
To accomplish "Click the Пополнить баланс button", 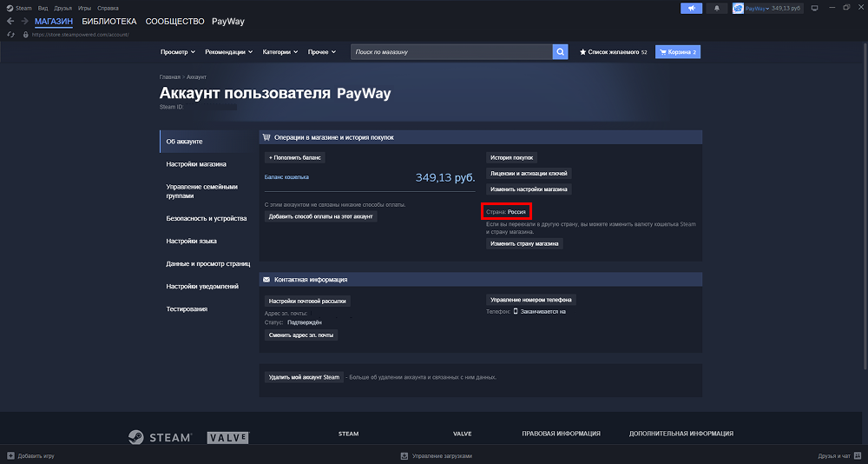I will pos(294,157).
